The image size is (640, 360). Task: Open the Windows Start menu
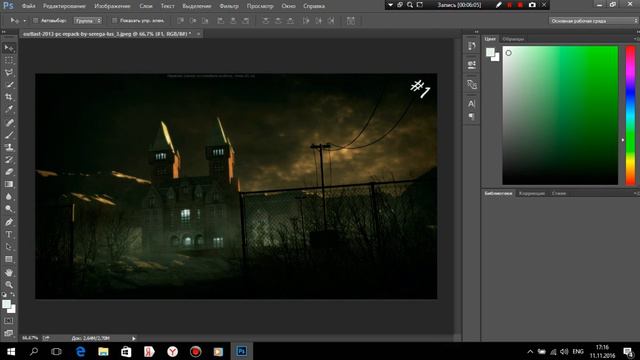[11, 351]
